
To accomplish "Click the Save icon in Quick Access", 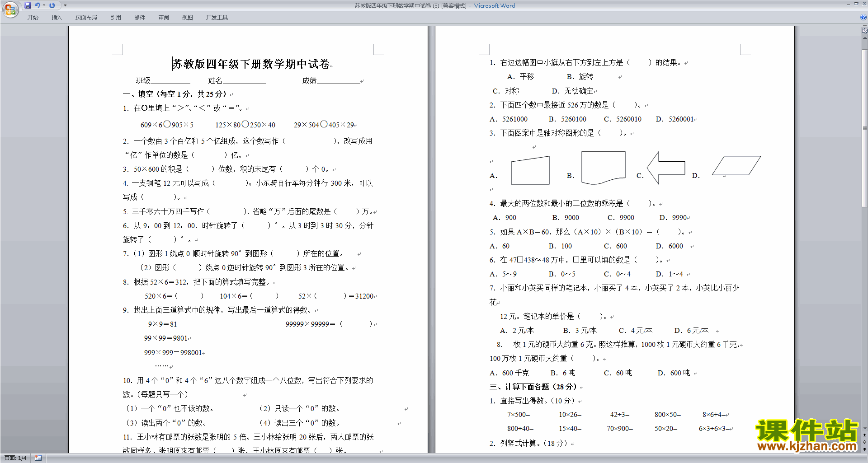I will point(28,5).
